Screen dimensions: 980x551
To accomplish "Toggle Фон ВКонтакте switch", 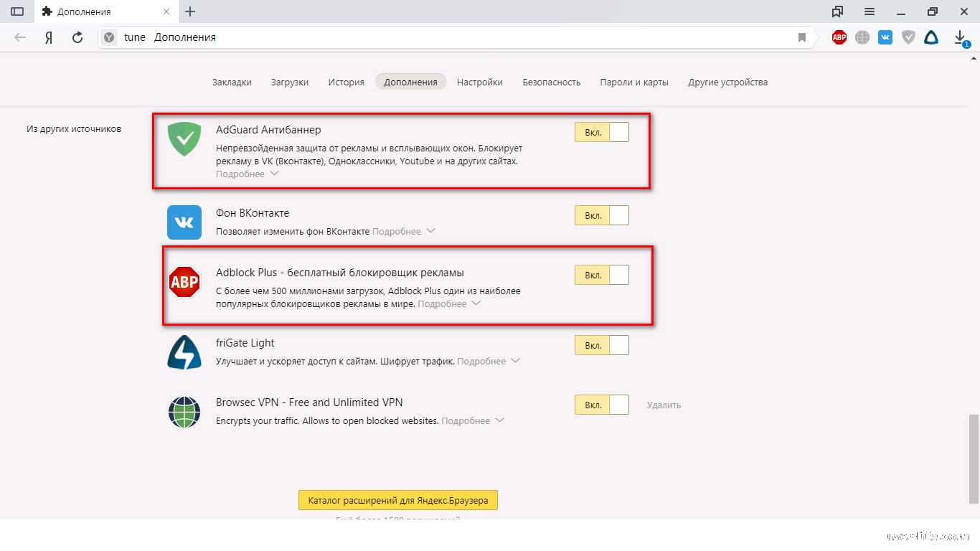I will tap(602, 215).
